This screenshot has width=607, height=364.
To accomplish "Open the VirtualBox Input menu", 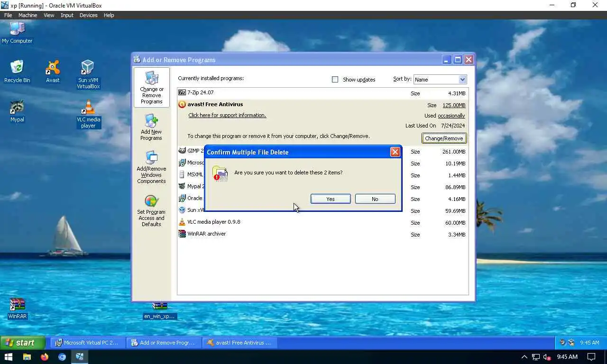I will [x=67, y=15].
